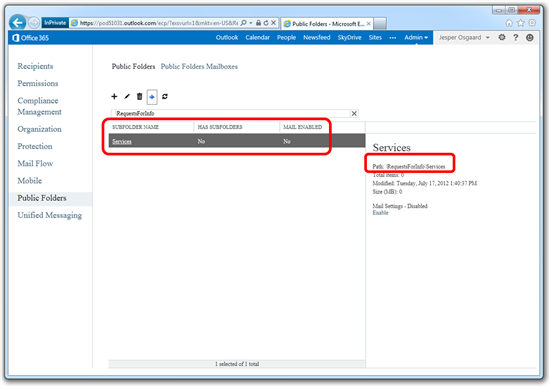Click the '1 selected of 1 total' status text
Viewport: 550px width, 387px height.
(237, 364)
